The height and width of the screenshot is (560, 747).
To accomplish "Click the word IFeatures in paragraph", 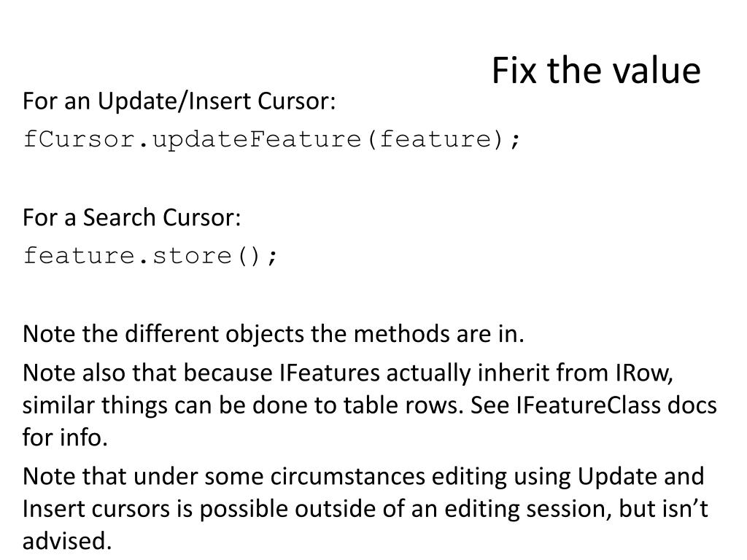I will click(x=330, y=373).
